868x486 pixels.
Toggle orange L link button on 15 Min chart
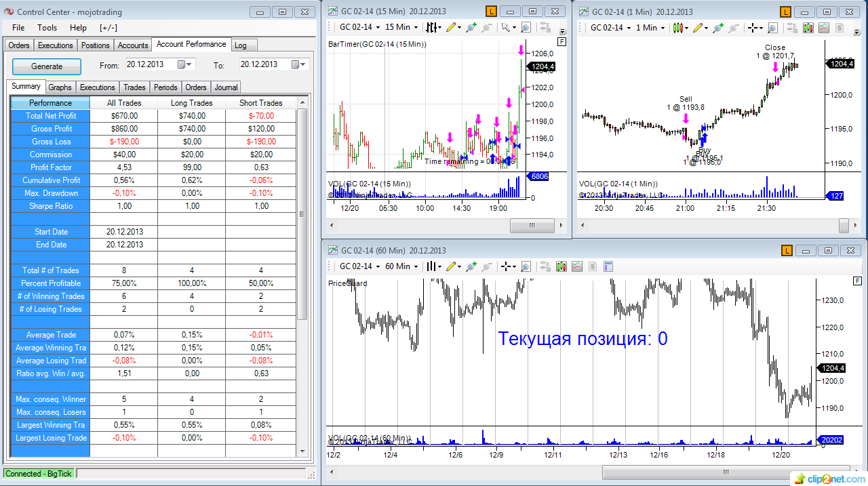pyautogui.click(x=492, y=12)
